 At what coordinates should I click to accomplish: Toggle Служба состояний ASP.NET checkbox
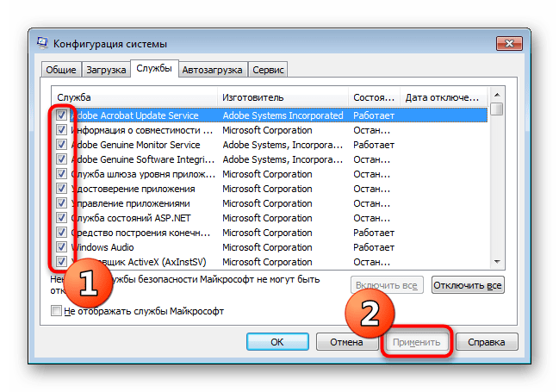coord(61,218)
